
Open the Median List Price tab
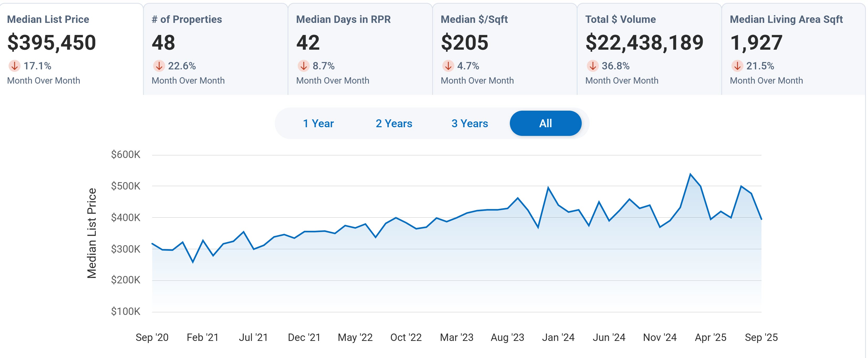pos(48,19)
